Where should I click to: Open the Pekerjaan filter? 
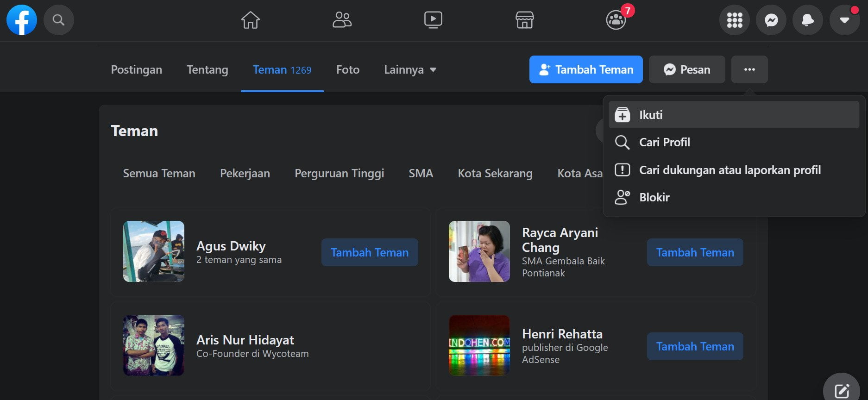(245, 173)
